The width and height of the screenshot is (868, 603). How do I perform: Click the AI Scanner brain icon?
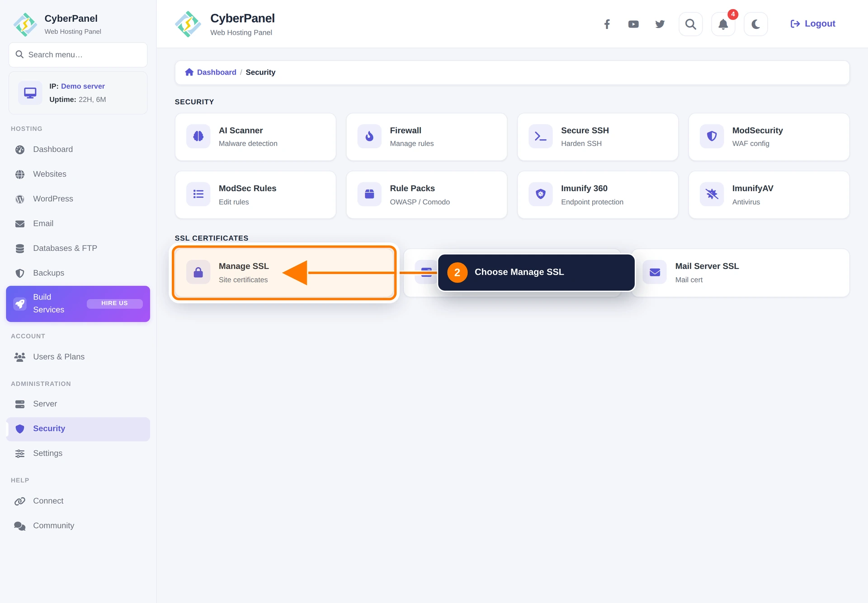pyautogui.click(x=198, y=136)
